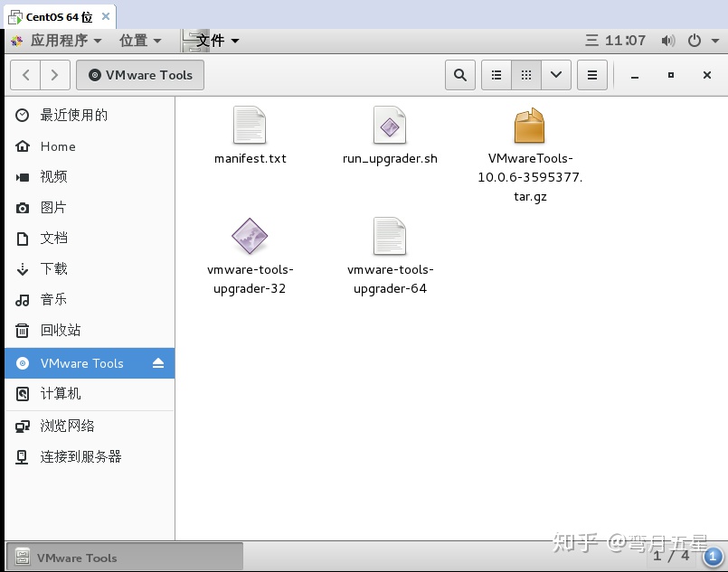Click the document icon beside 文档
This screenshot has width=728, height=572.
[23, 239]
